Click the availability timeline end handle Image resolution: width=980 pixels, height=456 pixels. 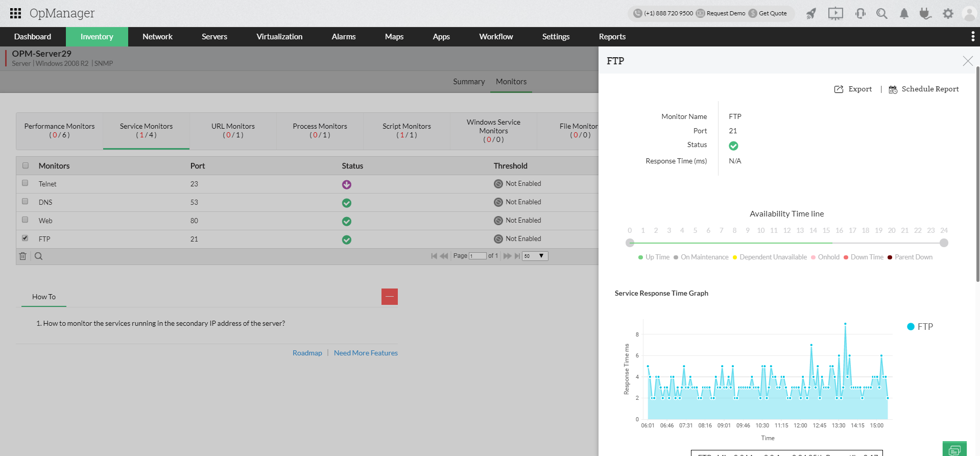[944, 243]
